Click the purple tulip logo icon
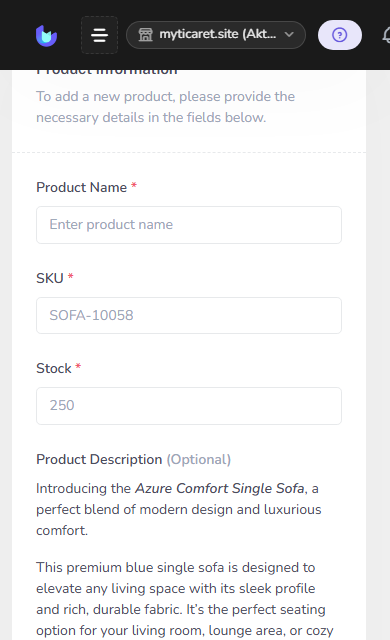 tap(46, 36)
